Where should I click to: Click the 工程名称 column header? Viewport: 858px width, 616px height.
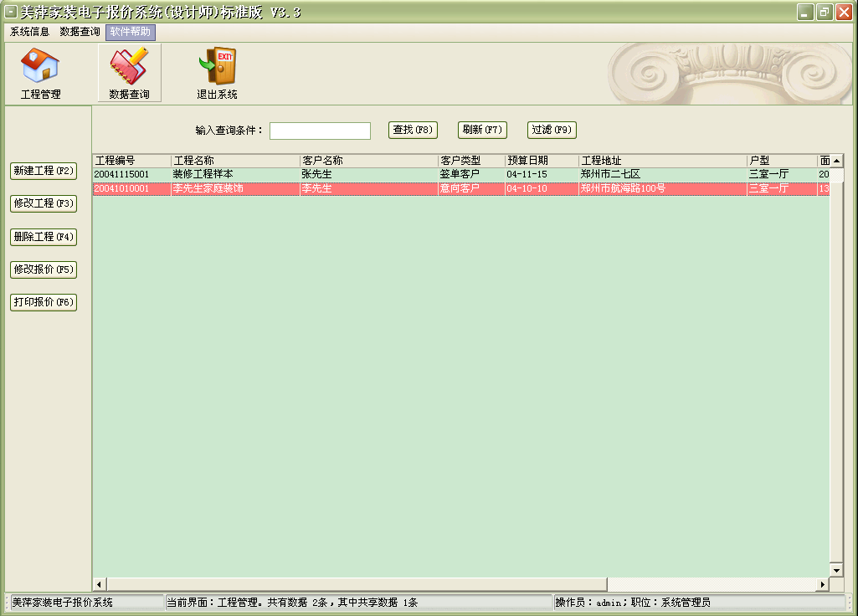coord(236,161)
